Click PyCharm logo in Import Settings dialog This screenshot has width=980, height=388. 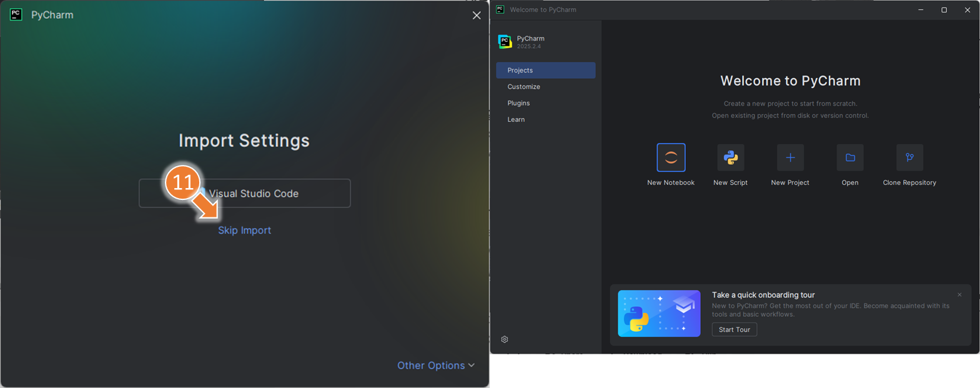pos(16,14)
